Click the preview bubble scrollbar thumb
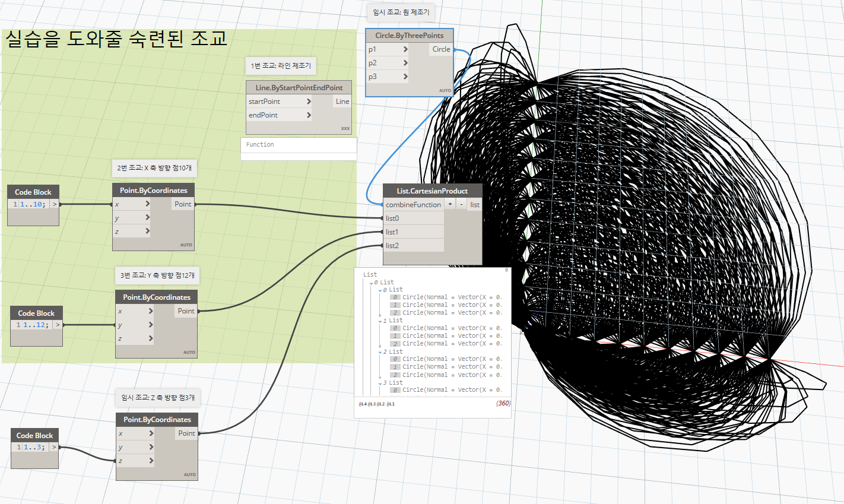 [x=507, y=270]
